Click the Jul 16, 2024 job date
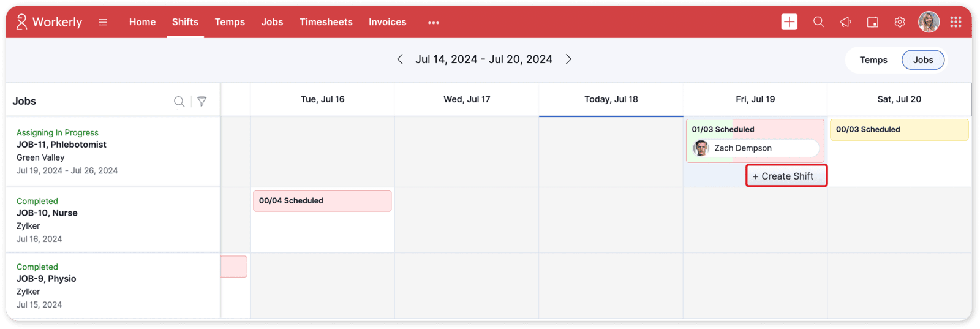 pyautogui.click(x=39, y=239)
